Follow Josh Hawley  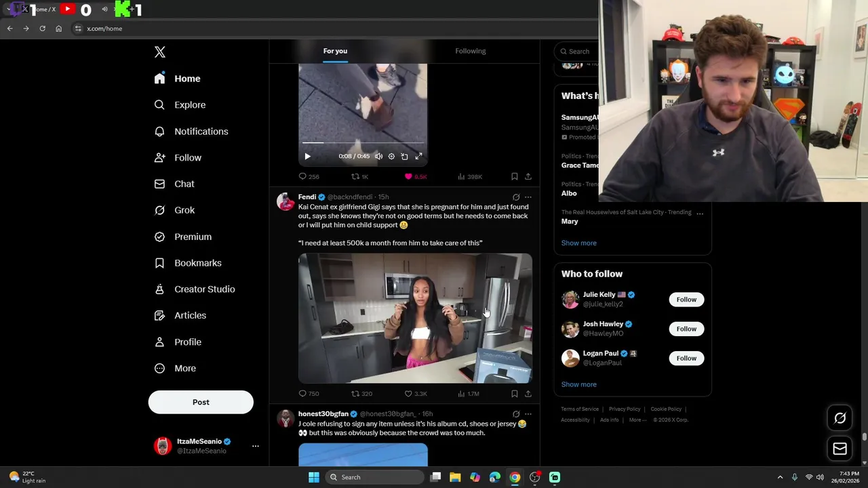click(x=686, y=329)
